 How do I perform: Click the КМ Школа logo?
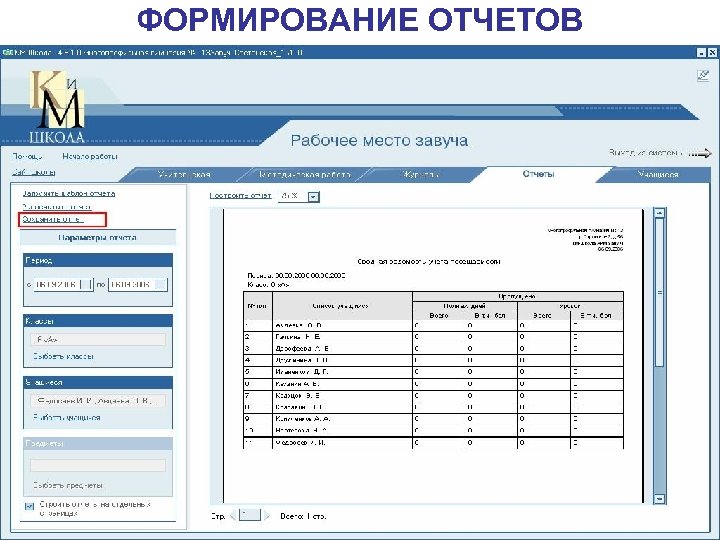coord(57,107)
